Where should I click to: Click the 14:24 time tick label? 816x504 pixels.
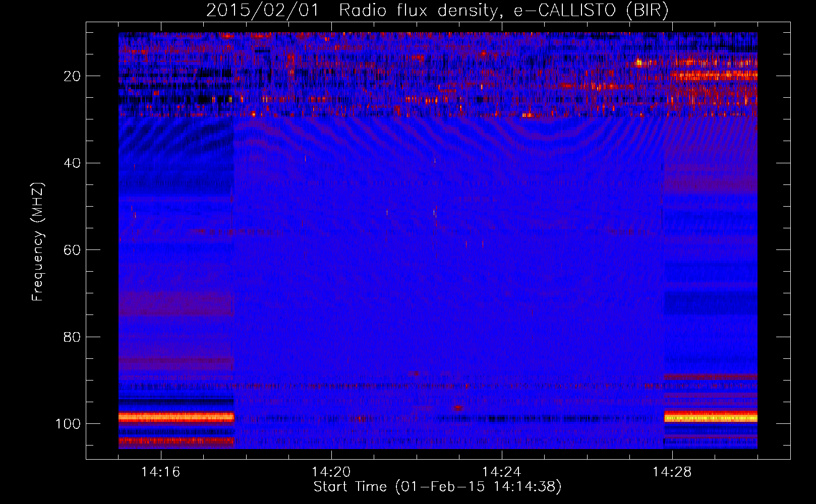[x=501, y=472]
